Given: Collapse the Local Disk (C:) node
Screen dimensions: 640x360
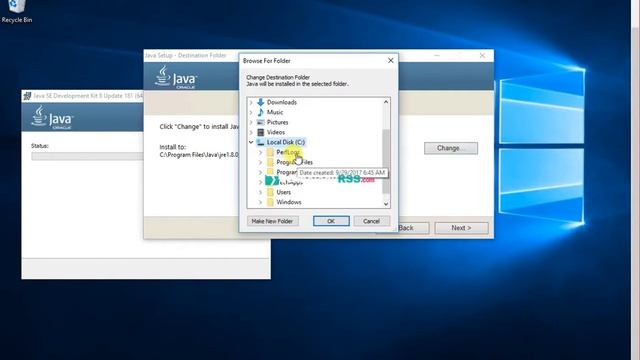Looking at the screenshot, I should point(251,142).
